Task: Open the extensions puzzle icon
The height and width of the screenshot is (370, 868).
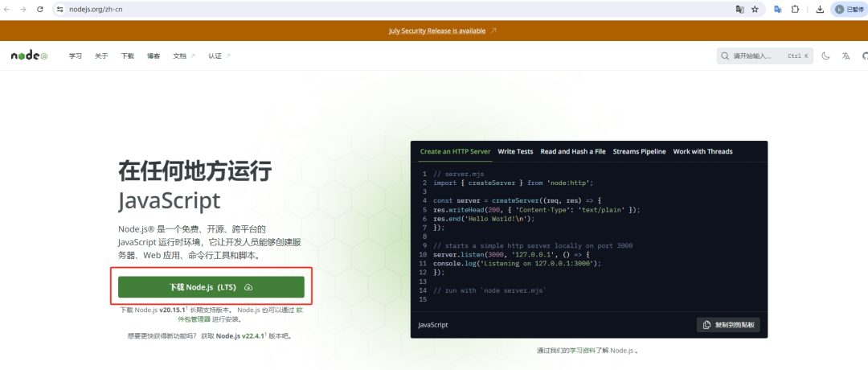Action: (x=795, y=10)
